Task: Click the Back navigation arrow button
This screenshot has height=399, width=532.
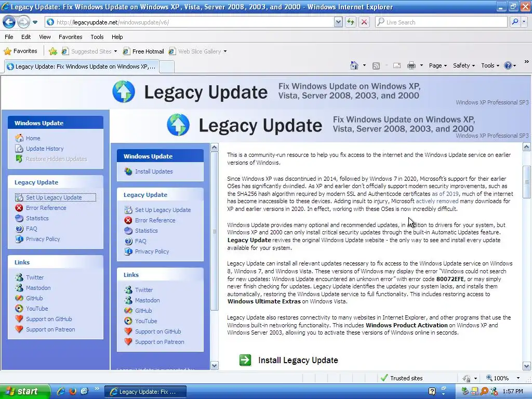Action: [9, 22]
